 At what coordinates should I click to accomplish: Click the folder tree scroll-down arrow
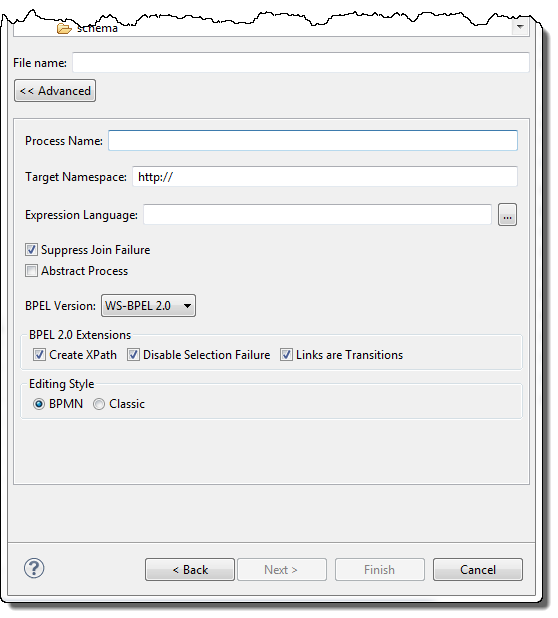coord(520,27)
